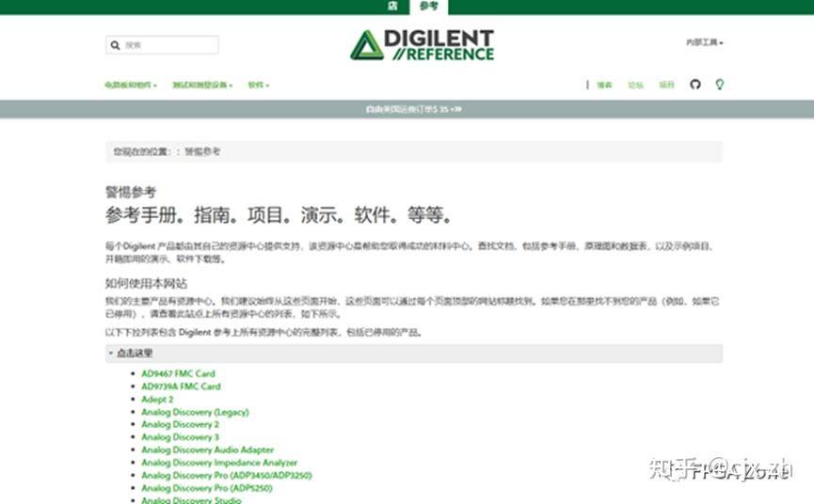Expand the 软件 navigation dropdown
Screen dimensions: 814x504
pos(259,85)
